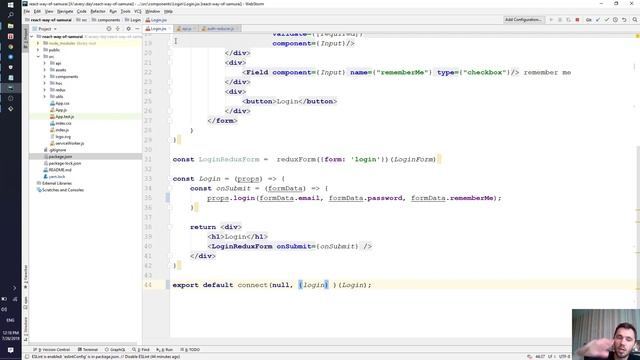The image size is (640, 360).
Task: Open Search Everywhere magnifier icon
Action: tap(635, 20)
